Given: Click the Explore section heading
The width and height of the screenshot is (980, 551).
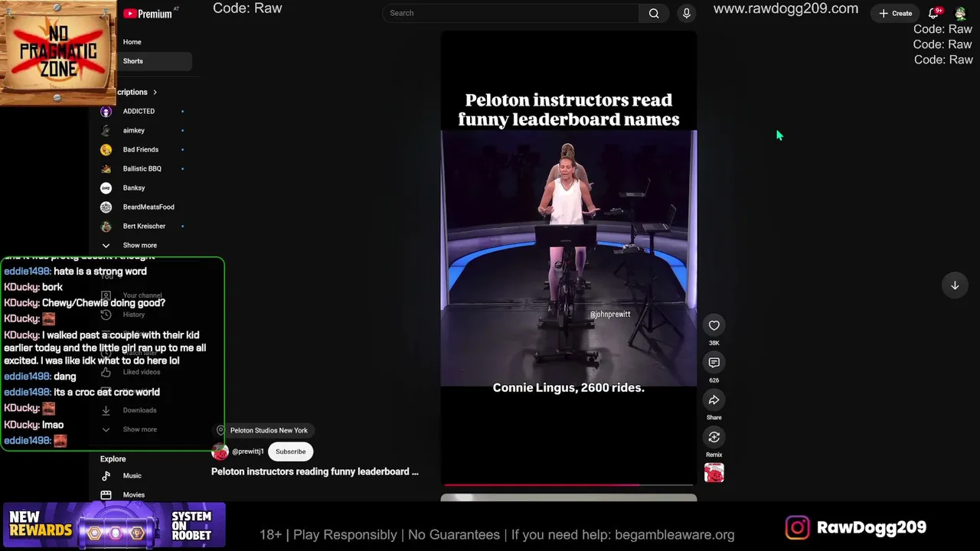Looking at the screenshot, I should (113, 459).
